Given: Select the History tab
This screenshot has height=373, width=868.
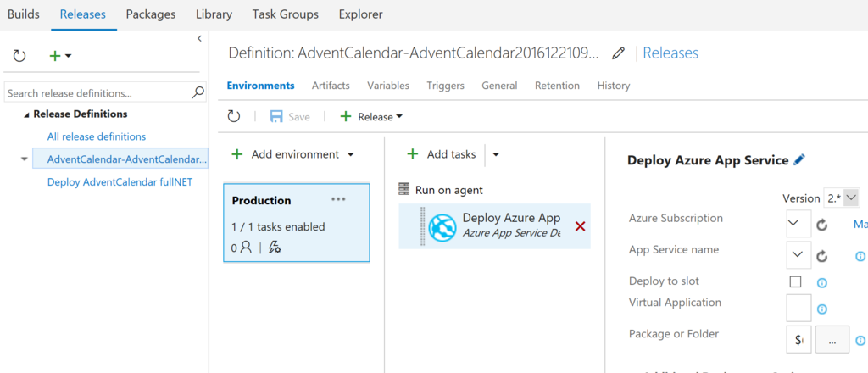Looking at the screenshot, I should (614, 86).
